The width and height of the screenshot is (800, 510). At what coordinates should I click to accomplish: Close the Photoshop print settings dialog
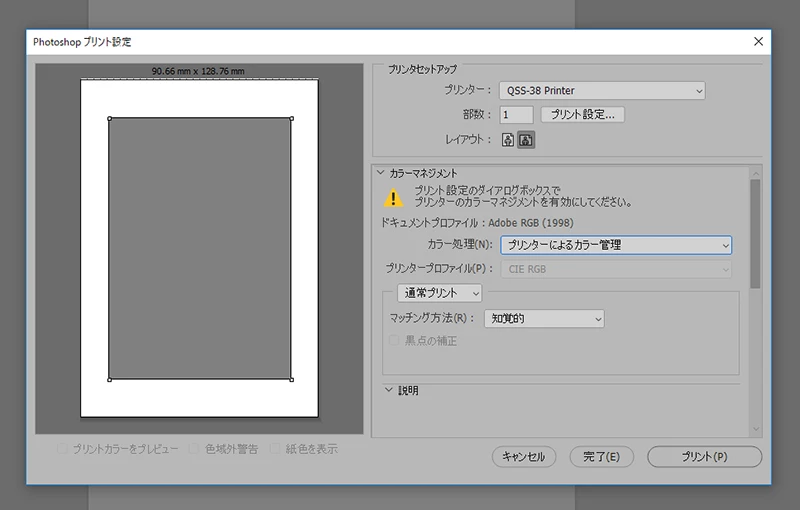pyautogui.click(x=758, y=41)
